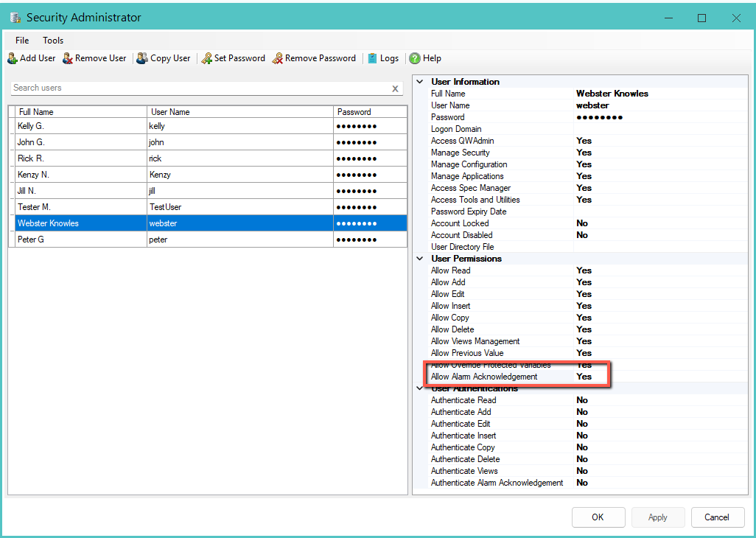Click the Allow Edit permission
Viewport: 756px width, 538px height.
tap(587, 294)
